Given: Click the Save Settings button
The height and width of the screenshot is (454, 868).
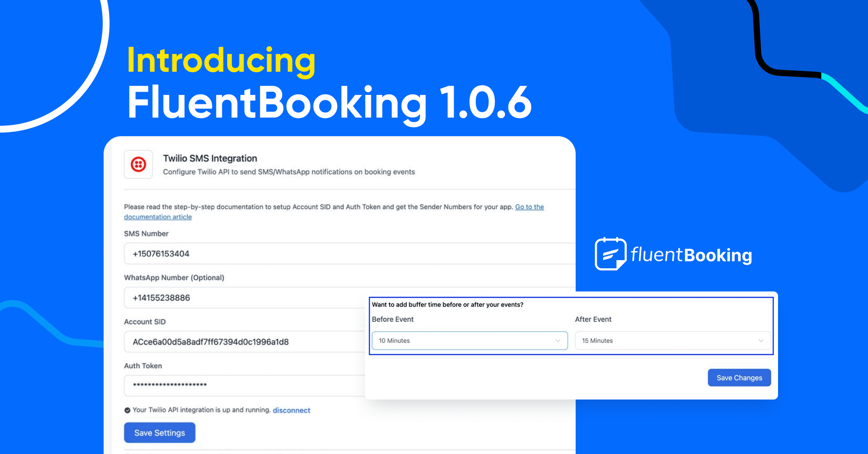Looking at the screenshot, I should pyautogui.click(x=160, y=433).
